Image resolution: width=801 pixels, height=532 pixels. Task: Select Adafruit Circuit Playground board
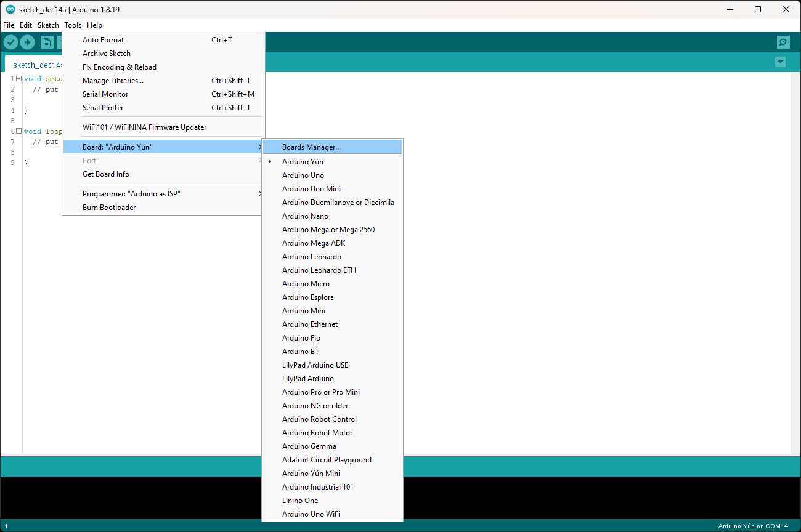click(332, 460)
